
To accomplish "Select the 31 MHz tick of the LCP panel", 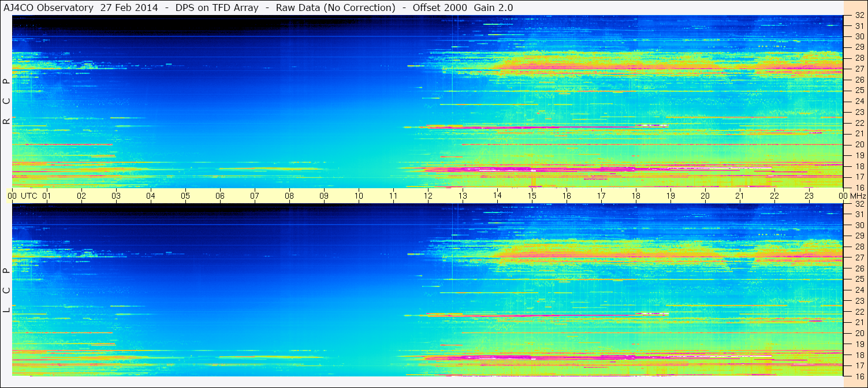I will pos(859,214).
